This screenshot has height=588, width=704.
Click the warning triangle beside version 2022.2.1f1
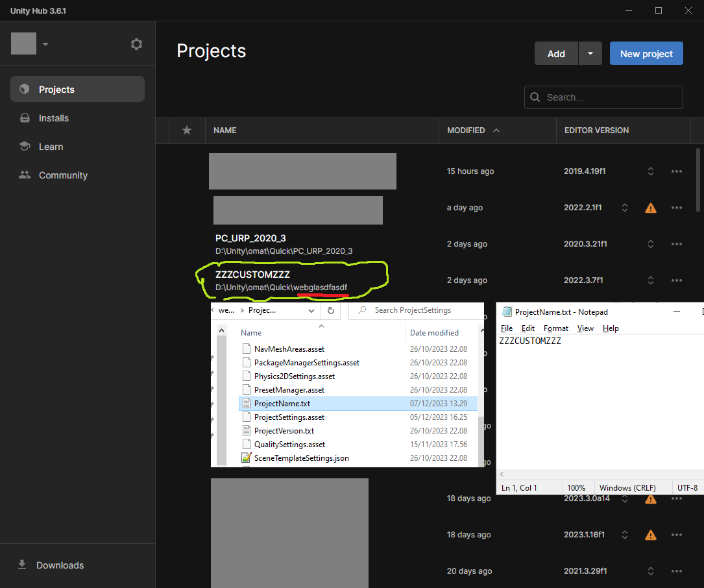[651, 208]
